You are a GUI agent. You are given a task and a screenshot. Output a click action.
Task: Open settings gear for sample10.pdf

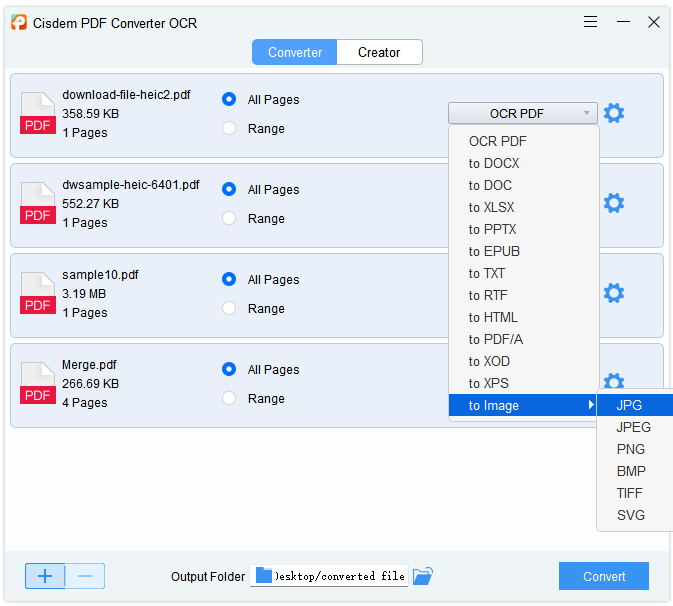click(x=614, y=294)
